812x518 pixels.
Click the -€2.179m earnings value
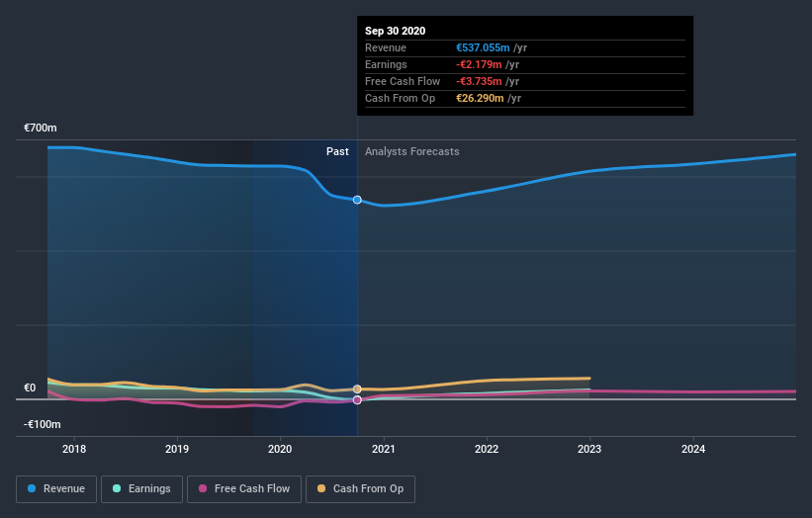(479, 64)
